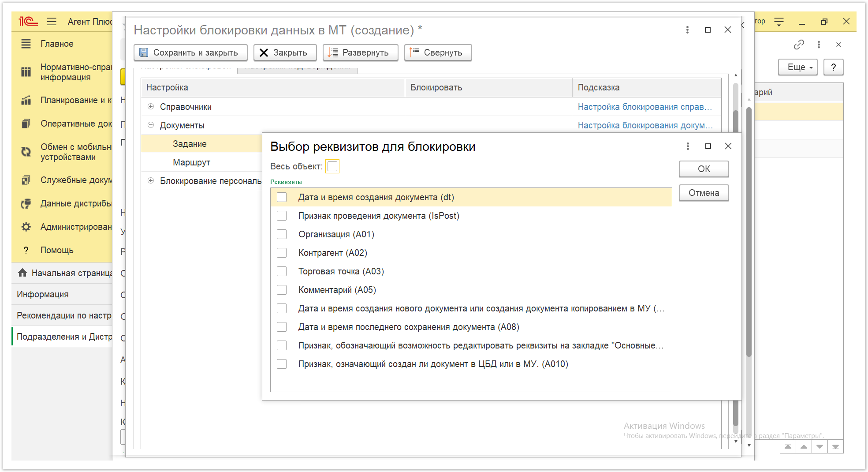The height and width of the screenshot is (472, 868).
Task: Click Сохранить и закрыть button
Action: tap(190, 52)
